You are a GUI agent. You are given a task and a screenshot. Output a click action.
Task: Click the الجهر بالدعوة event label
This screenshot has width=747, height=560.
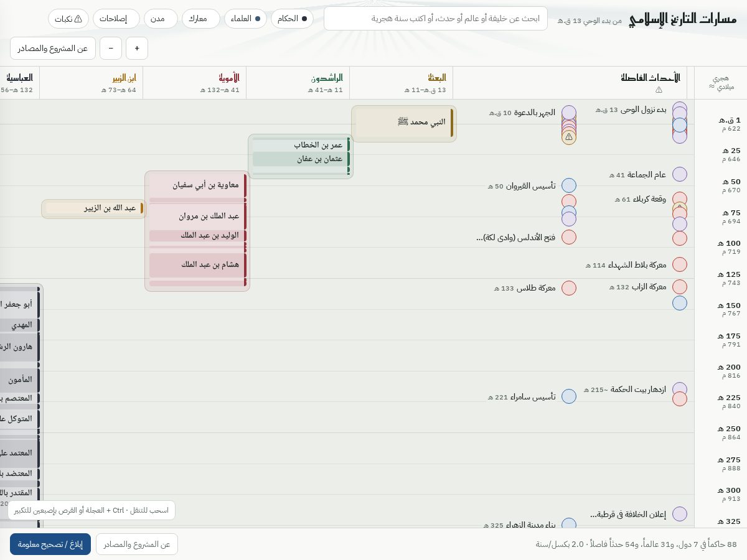tap(522, 113)
